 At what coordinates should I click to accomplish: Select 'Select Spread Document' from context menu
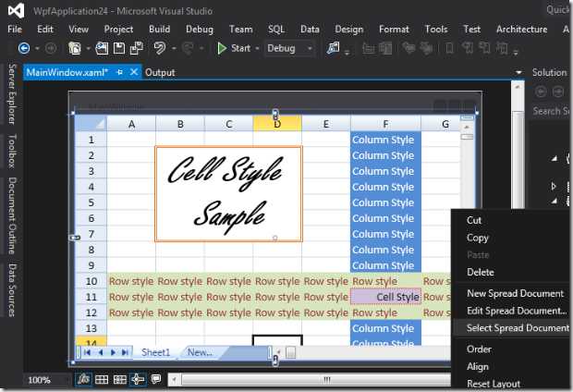pos(517,328)
